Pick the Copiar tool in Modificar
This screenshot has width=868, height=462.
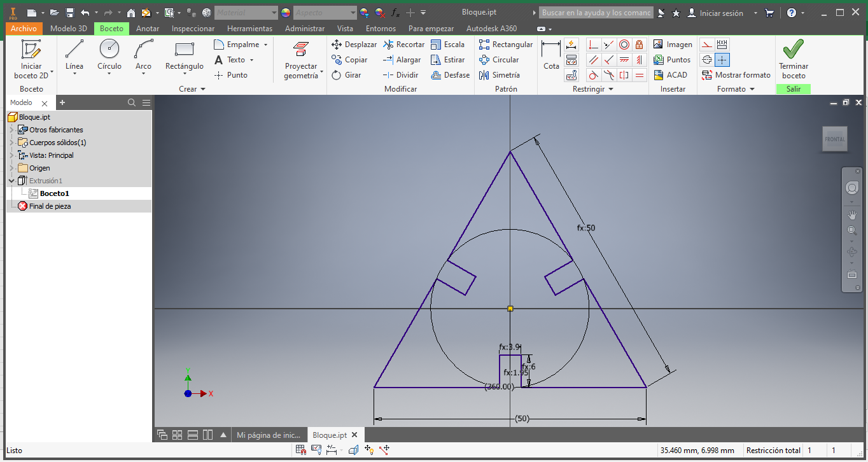[x=350, y=60]
